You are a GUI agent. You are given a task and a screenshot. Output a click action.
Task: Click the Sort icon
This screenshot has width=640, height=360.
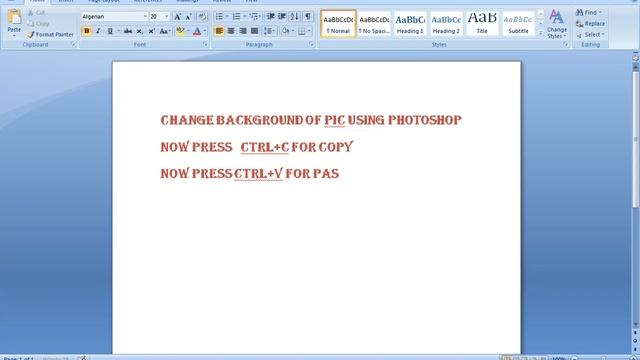coord(294,16)
